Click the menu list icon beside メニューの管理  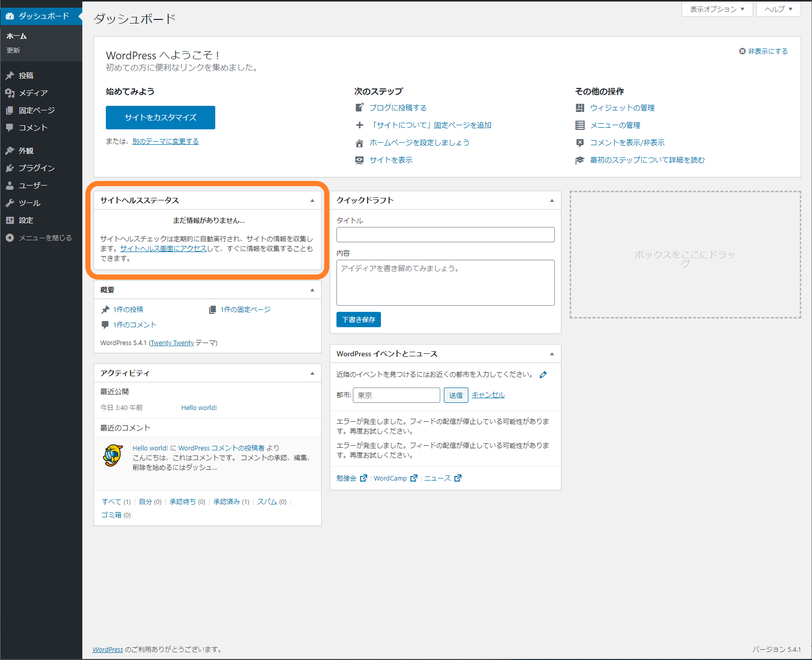click(x=580, y=125)
